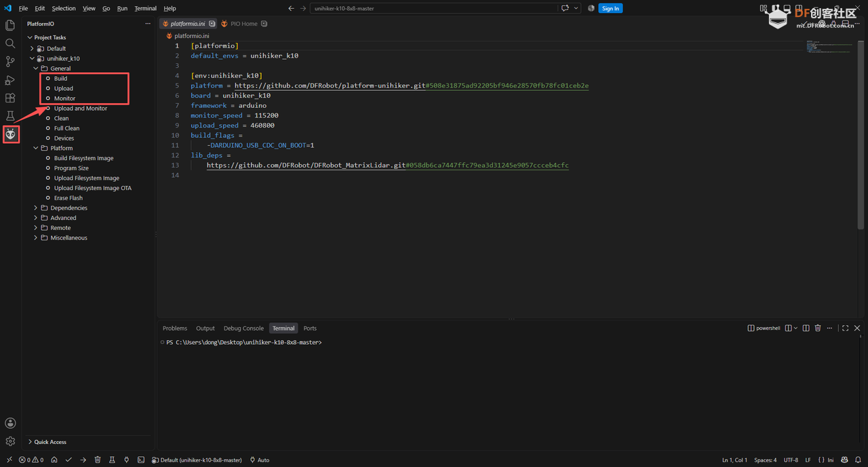Click PlatformIO Home icon in status bar
The image size is (868, 467).
54,460
